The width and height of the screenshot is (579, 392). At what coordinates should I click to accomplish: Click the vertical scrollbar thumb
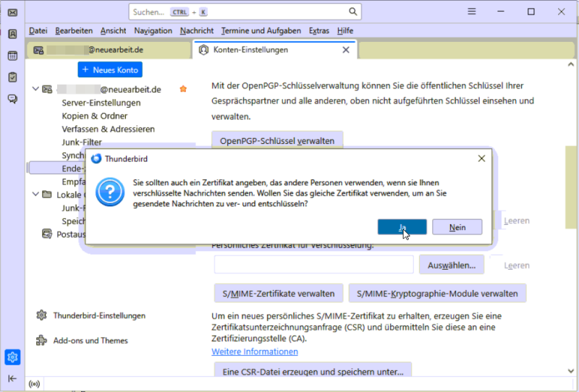[x=571, y=187]
